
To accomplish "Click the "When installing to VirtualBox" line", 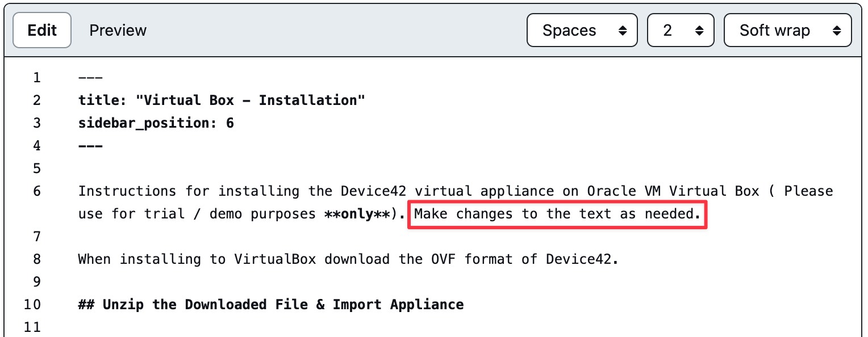I will (348, 259).
